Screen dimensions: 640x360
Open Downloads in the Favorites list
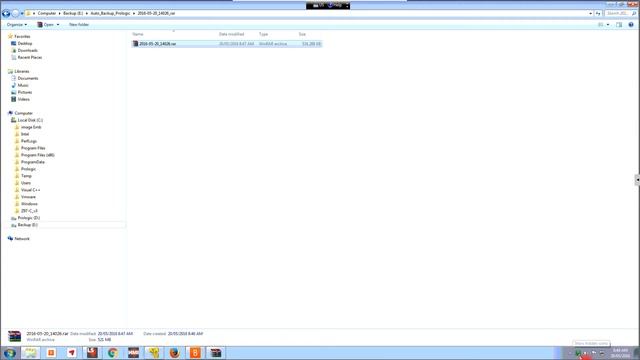(27, 51)
